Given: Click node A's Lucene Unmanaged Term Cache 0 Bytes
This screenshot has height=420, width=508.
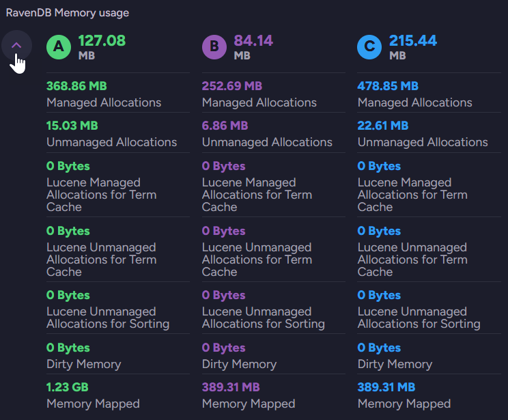Looking at the screenshot, I should (68, 231).
